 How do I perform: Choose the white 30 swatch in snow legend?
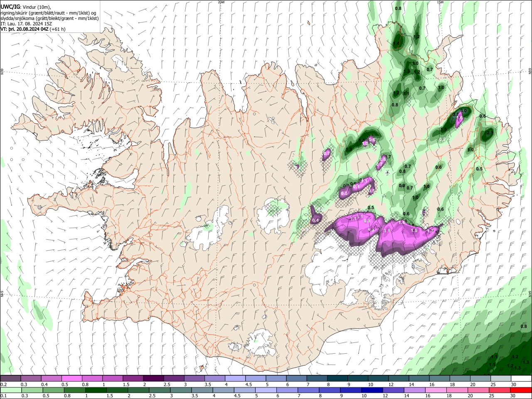coord(522,379)
